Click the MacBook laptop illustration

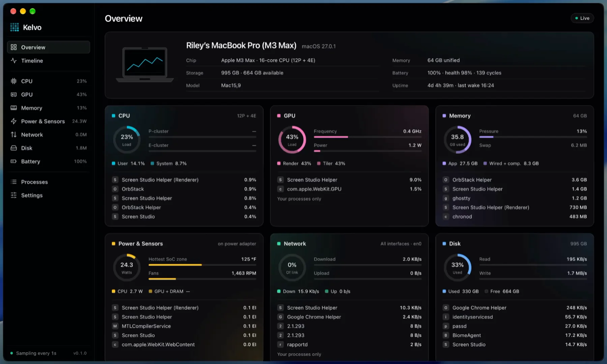click(145, 64)
